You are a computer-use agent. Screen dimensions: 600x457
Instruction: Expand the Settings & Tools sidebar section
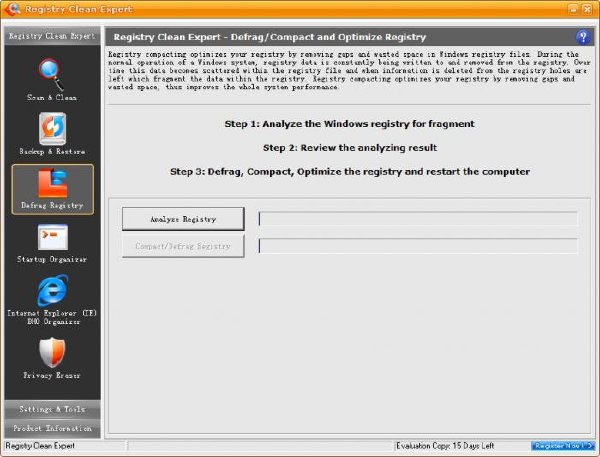point(52,409)
